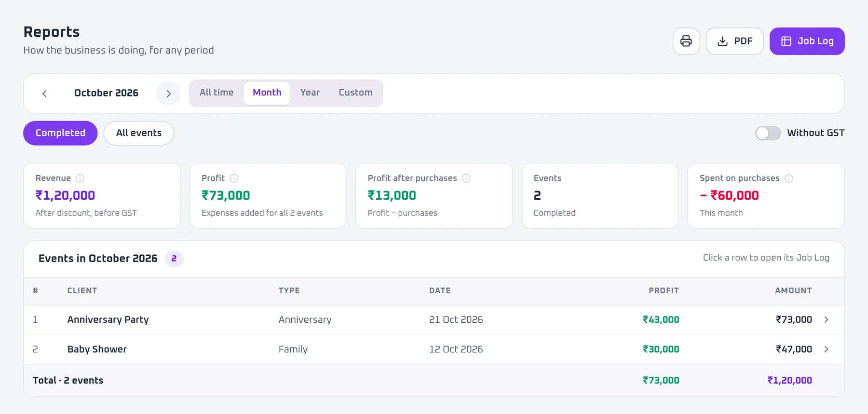Viewport: 868px width, 414px height.
Task: Click the print report icon button
Action: [x=686, y=41]
